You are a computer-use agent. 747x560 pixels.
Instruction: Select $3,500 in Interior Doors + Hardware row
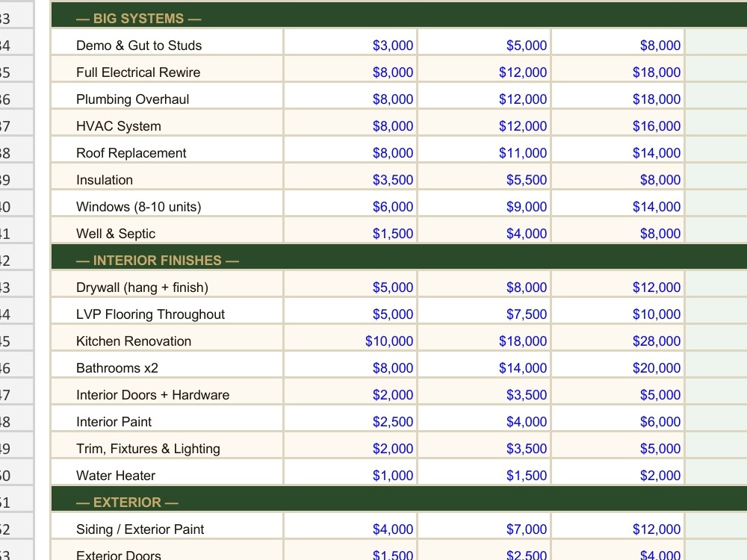pos(485,392)
